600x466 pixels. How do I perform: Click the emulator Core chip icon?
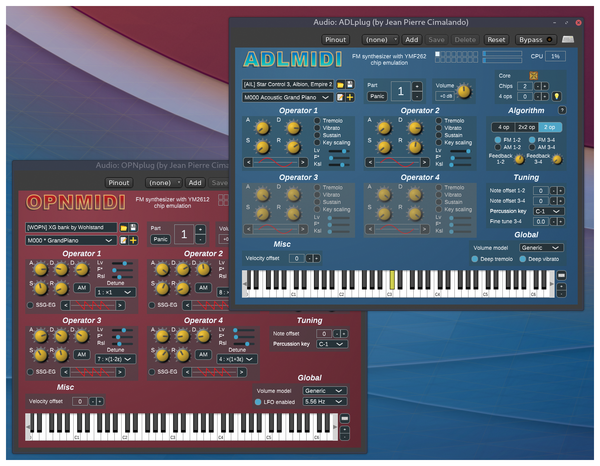533,75
